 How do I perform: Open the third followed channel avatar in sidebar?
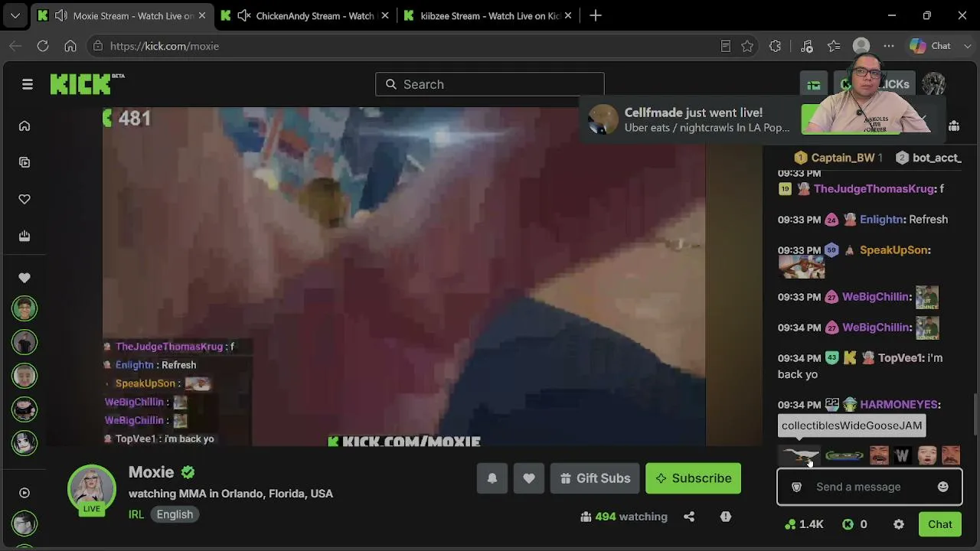click(24, 376)
